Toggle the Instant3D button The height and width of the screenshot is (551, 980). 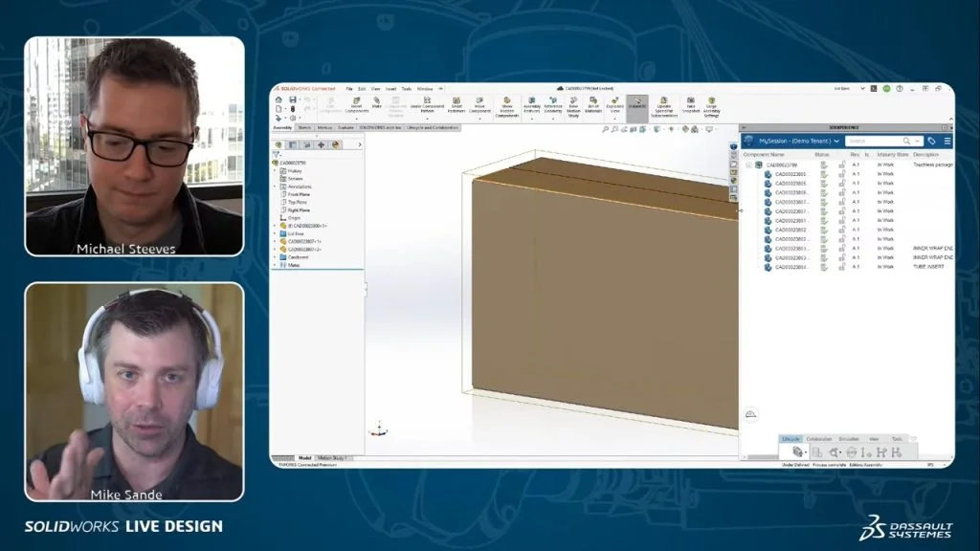coord(637,102)
